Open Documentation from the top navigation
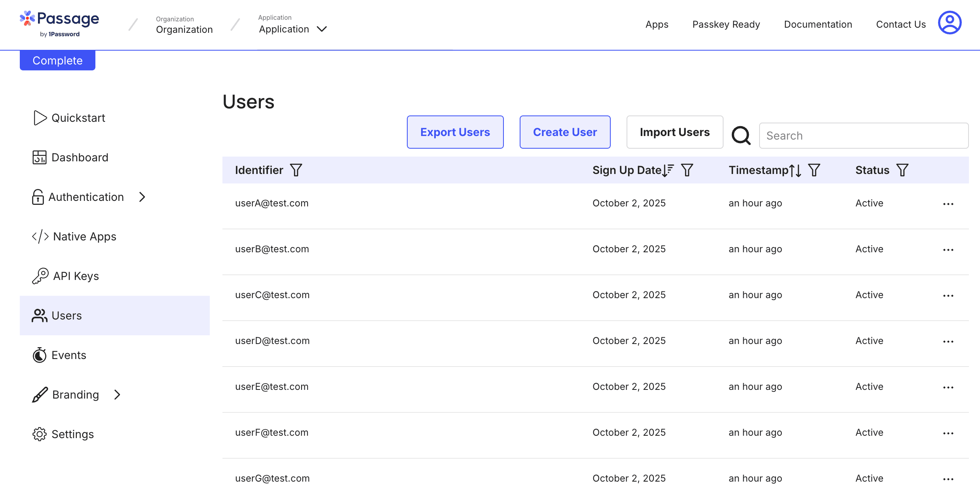The height and width of the screenshot is (499, 980). (818, 24)
